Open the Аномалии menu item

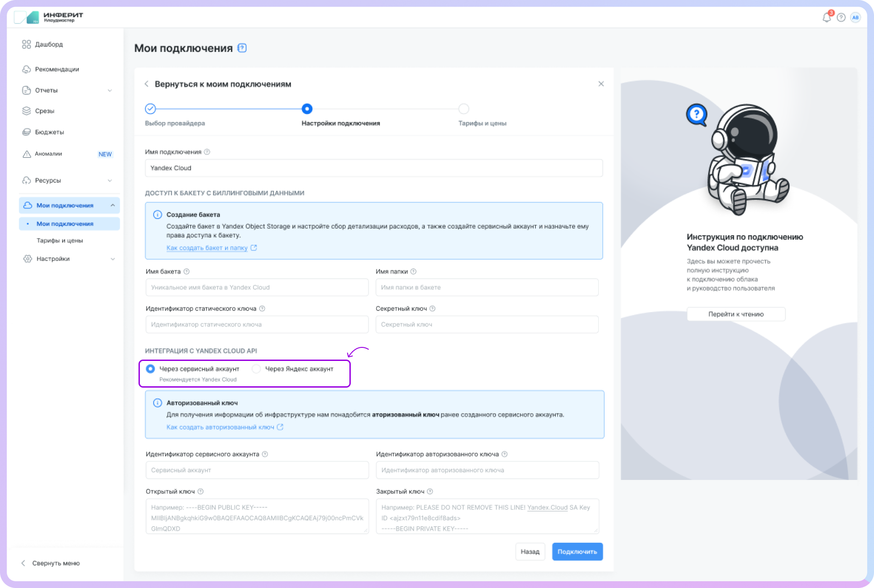point(48,154)
